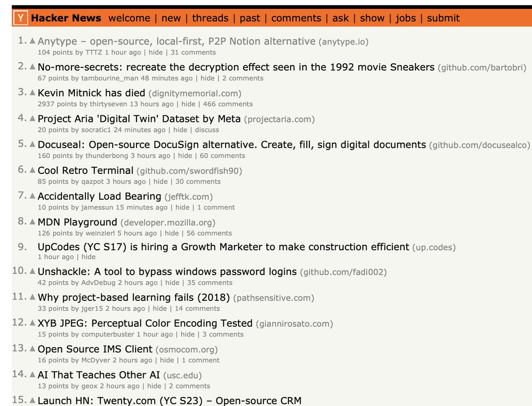Open the comments section from the navbar
This screenshot has height=406, width=532.
pyautogui.click(x=296, y=18)
